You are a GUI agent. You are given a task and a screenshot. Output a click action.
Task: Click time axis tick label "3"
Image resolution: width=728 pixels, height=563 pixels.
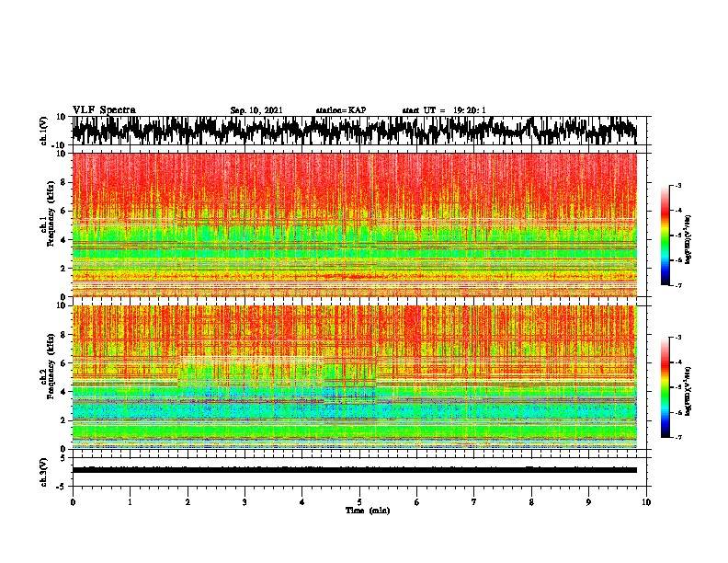[x=245, y=502]
